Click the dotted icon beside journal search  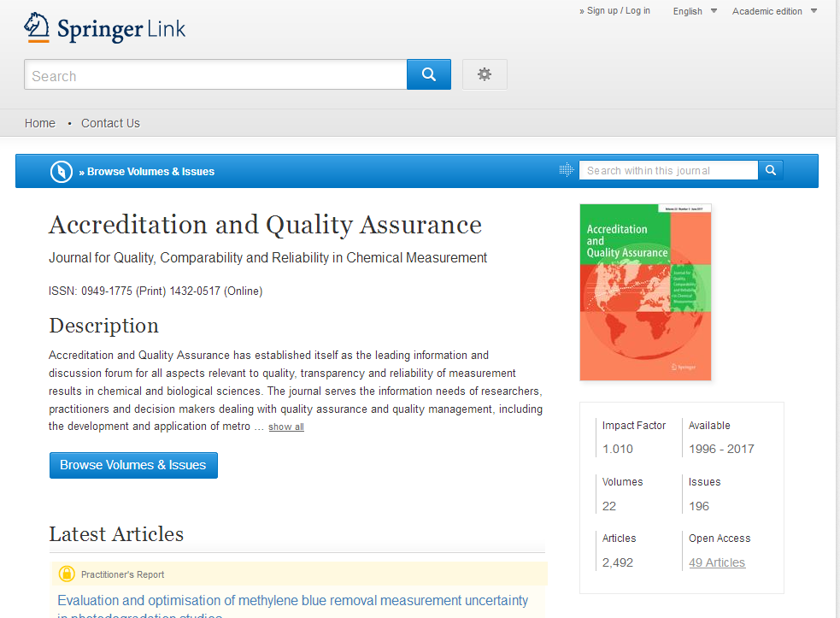click(567, 170)
